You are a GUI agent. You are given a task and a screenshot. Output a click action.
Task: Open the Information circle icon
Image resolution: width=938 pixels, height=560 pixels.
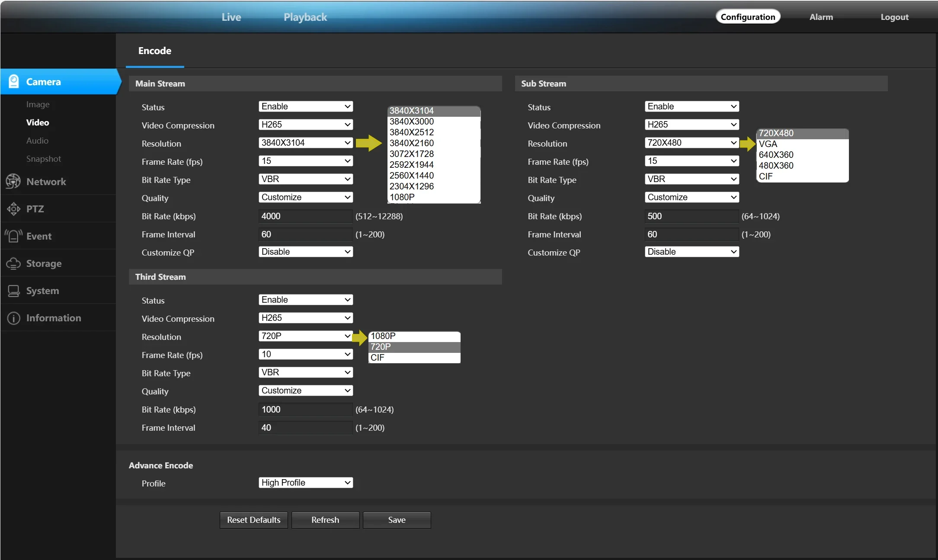click(13, 318)
